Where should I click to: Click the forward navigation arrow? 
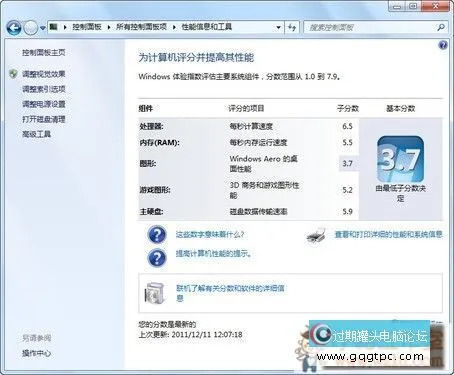coord(31,28)
